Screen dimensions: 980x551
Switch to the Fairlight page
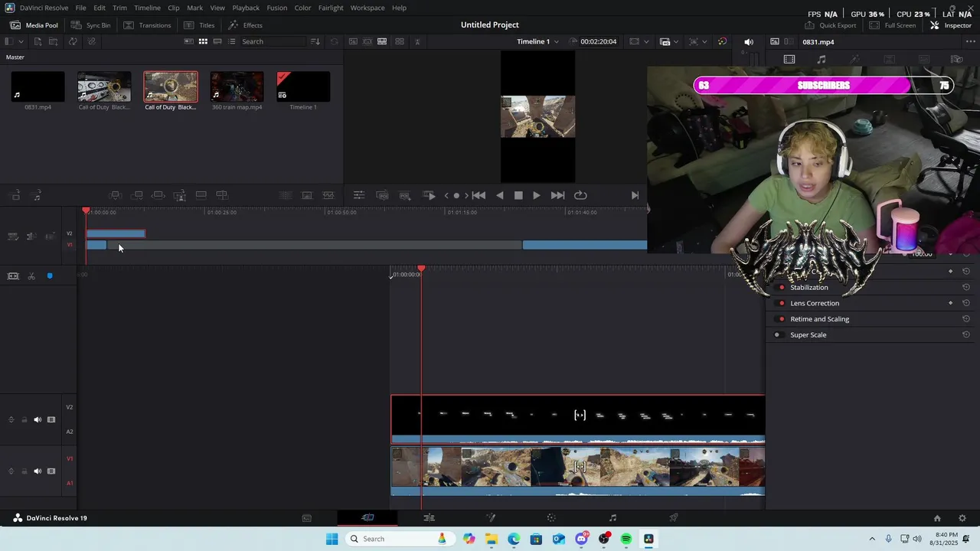click(x=612, y=518)
